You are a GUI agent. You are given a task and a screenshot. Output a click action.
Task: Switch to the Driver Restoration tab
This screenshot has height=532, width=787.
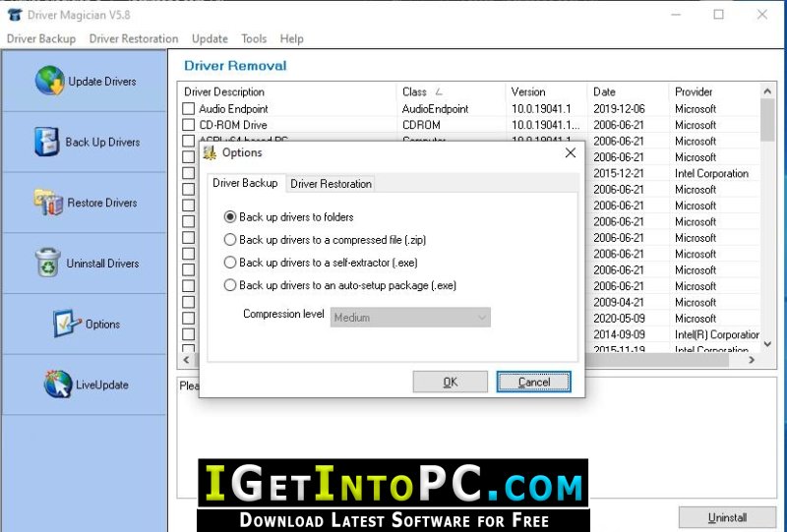pos(331,184)
